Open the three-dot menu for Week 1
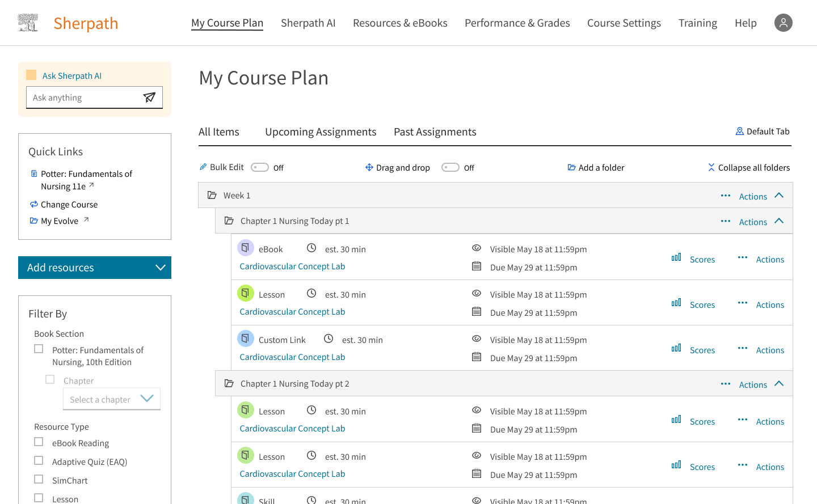 726,196
